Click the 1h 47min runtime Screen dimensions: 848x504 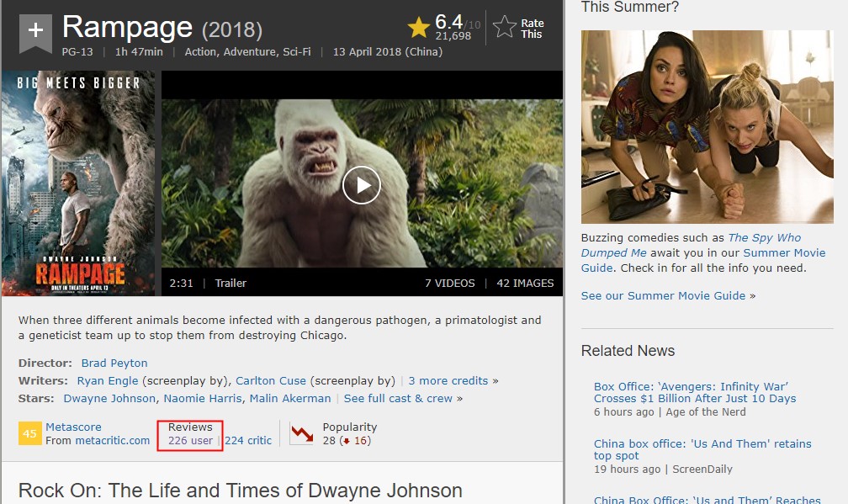[x=139, y=52]
